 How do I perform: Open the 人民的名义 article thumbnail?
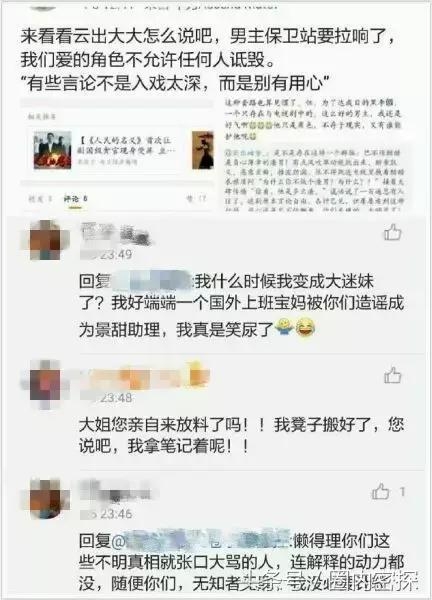tap(52, 150)
